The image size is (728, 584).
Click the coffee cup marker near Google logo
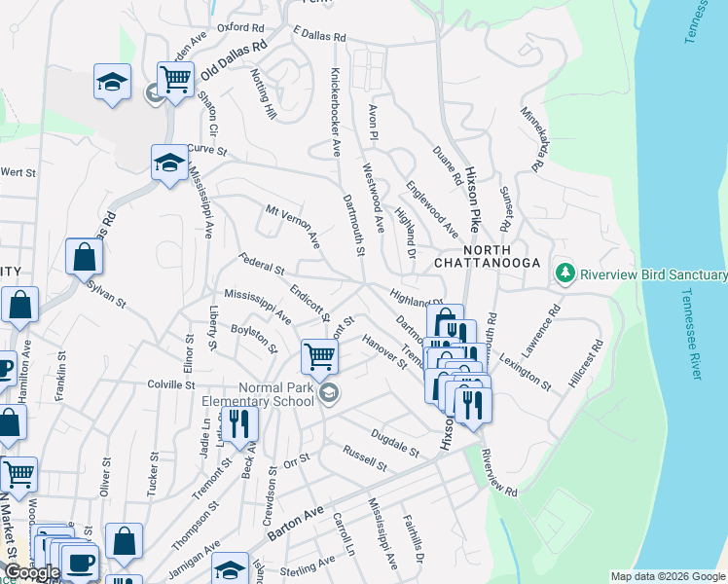click(80, 564)
